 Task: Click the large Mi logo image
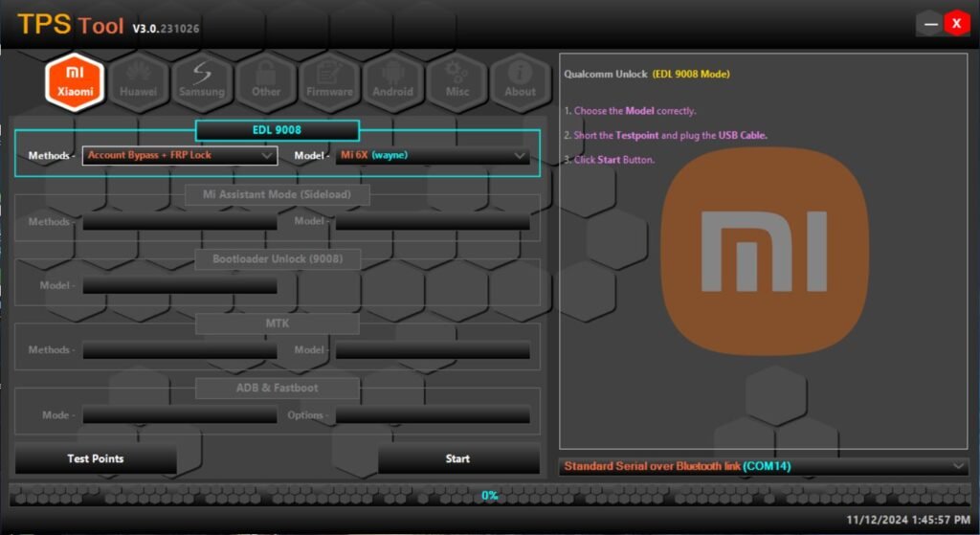coord(764,252)
